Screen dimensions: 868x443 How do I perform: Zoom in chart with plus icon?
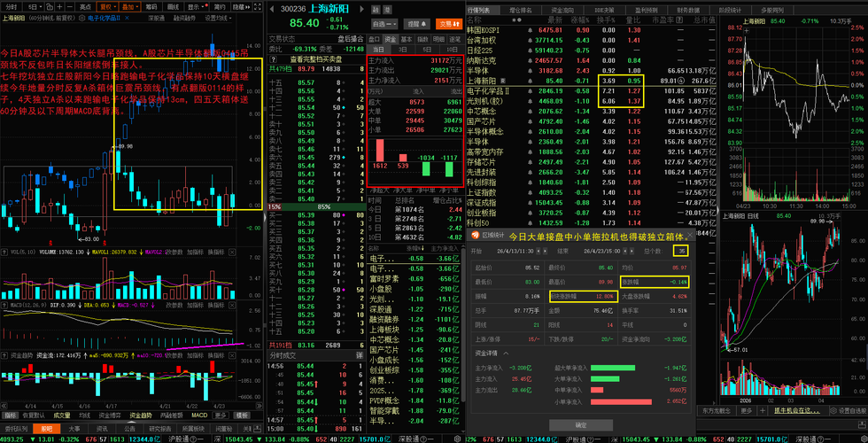(x=60, y=7)
